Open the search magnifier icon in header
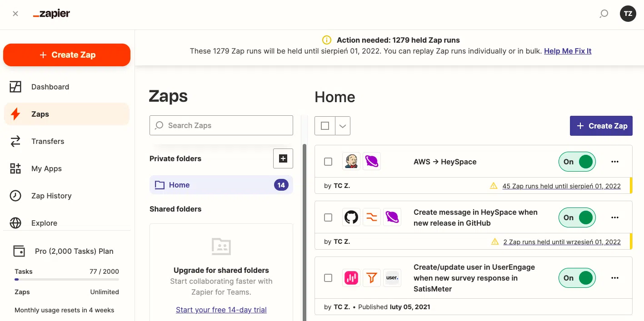Image resolution: width=644 pixels, height=321 pixels. tap(604, 14)
